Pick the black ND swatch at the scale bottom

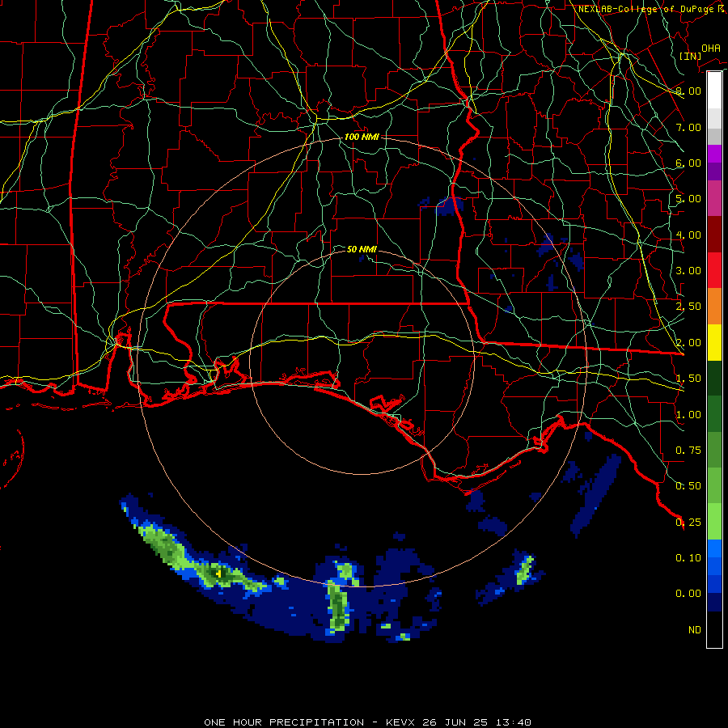(x=714, y=629)
